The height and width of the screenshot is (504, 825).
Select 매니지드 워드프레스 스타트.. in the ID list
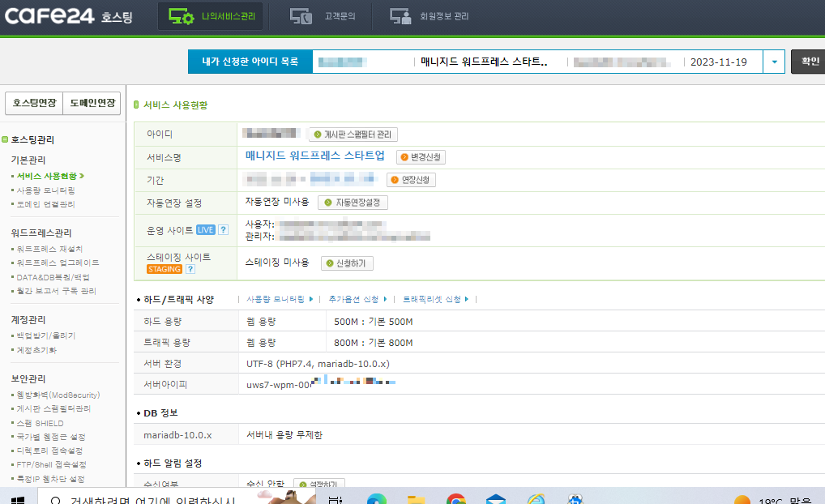pyautogui.click(x=484, y=62)
